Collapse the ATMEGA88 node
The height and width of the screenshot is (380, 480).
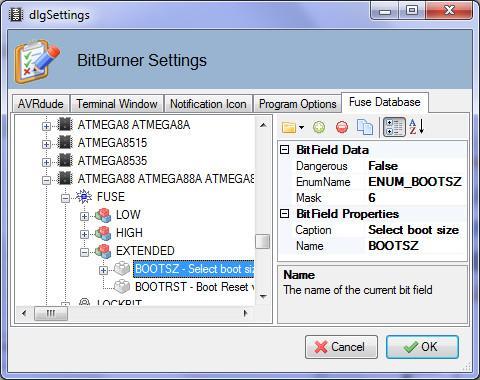[46, 180]
